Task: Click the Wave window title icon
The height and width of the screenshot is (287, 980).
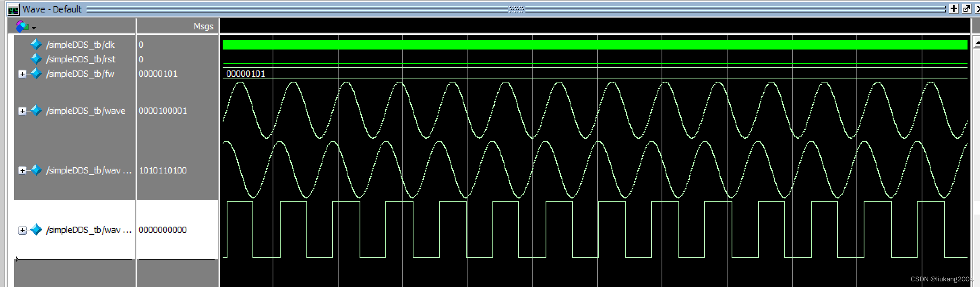Action: [x=13, y=10]
